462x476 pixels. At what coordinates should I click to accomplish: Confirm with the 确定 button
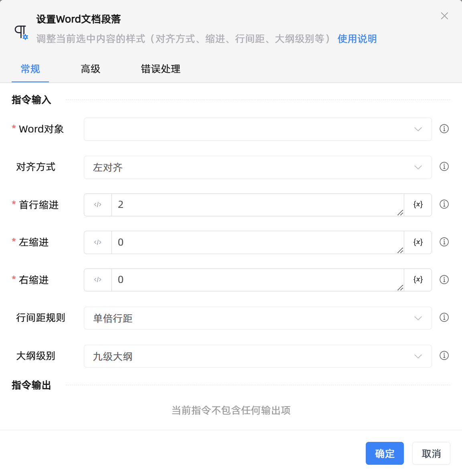click(385, 453)
